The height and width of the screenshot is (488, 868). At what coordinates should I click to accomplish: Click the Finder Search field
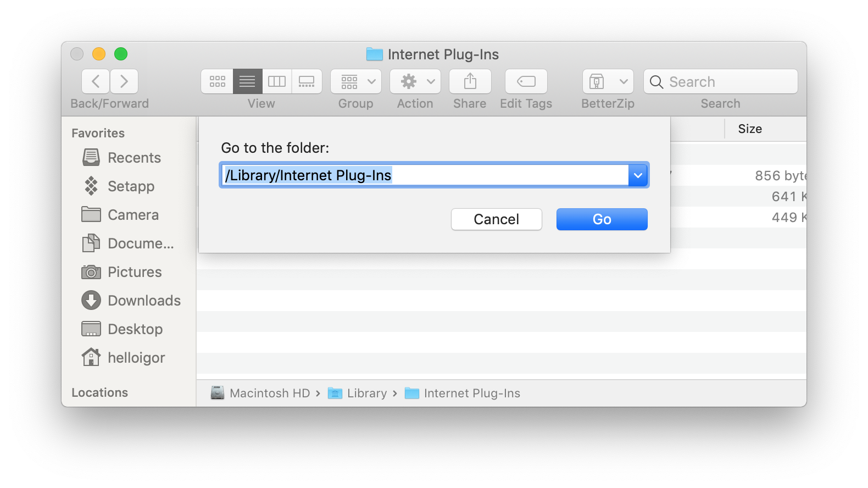(721, 81)
